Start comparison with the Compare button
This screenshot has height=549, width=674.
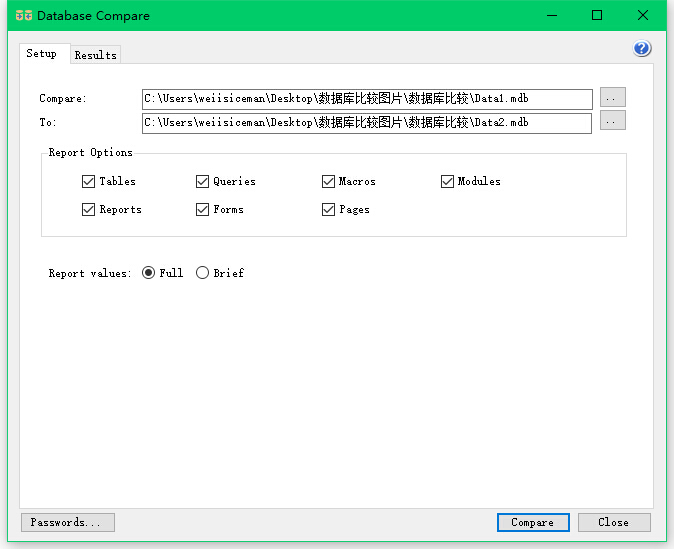[x=533, y=522]
